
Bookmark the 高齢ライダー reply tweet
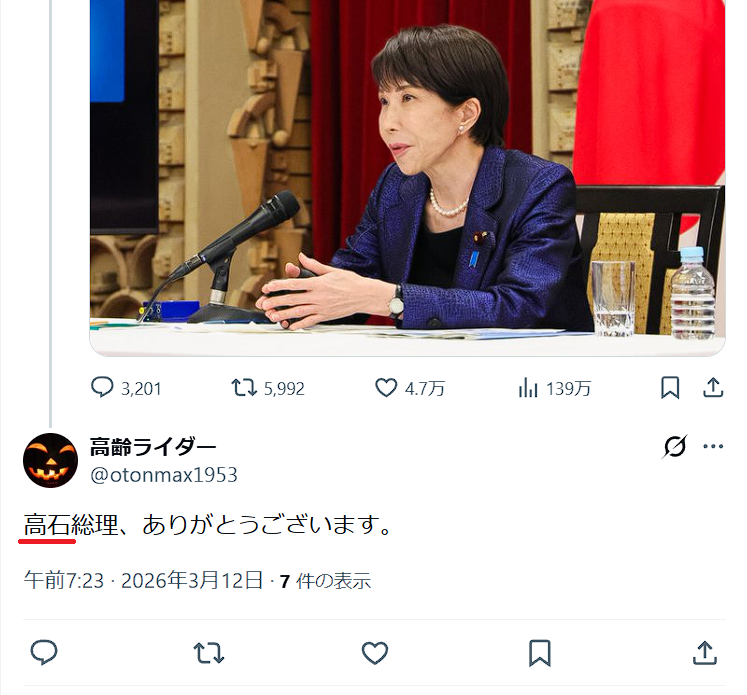tap(540, 653)
